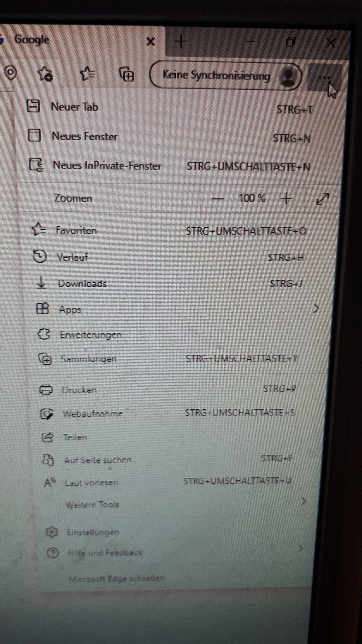Choose Webaufnahme screenshot option
Viewport: 362px width, 644px height.
click(92, 414)
